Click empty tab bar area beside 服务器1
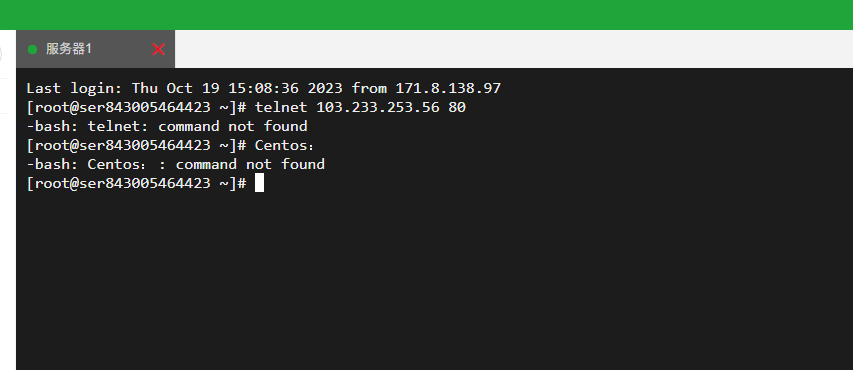 pyautogui.click(x=514, y=49)
